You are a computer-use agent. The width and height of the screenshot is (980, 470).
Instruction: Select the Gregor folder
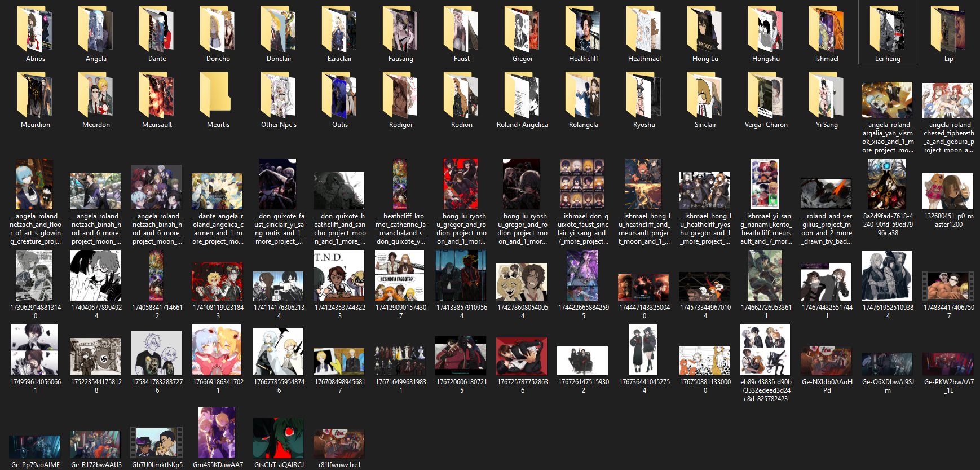(522, 29)
